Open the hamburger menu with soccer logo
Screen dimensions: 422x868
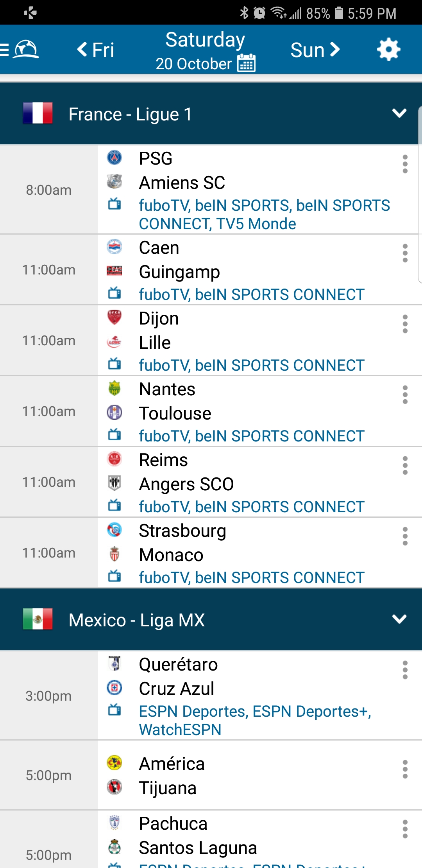point(20,50)
